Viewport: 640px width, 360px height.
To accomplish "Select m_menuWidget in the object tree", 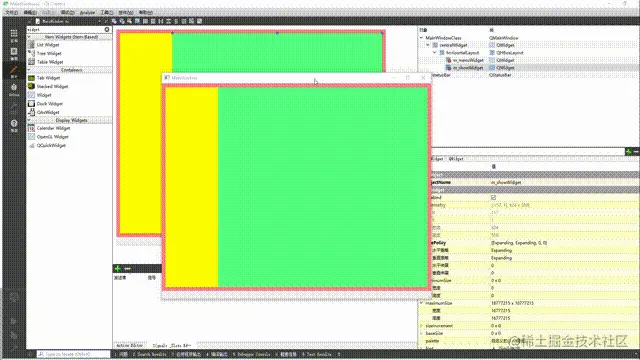I will (468, 60).
